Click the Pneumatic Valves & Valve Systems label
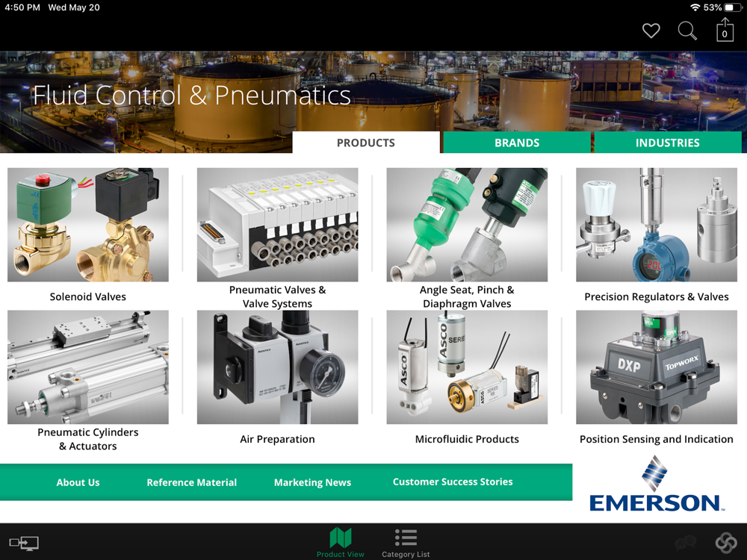Viewport: 747px width, 560px height. click(278, 296)
